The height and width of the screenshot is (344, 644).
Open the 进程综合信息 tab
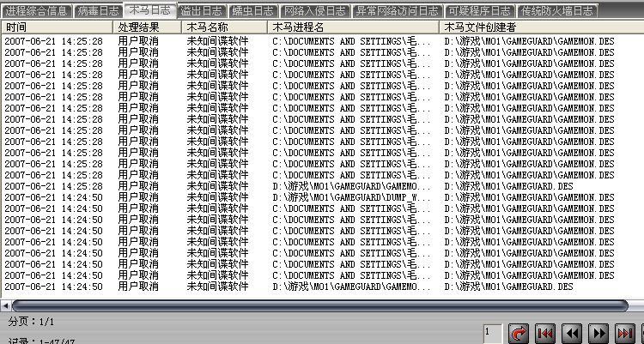(x=36, y=10)
